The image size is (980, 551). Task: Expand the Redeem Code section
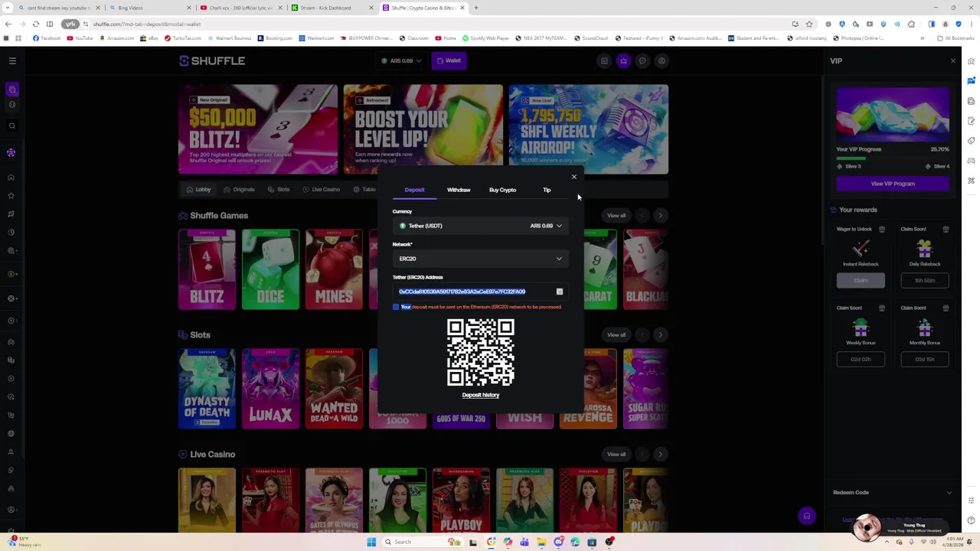(x=893, y=492)
